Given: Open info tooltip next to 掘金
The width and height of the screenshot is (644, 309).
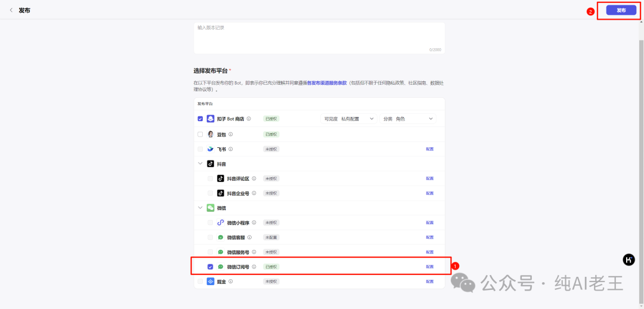Looking at the screenshot, I should (x=231, y=282).
